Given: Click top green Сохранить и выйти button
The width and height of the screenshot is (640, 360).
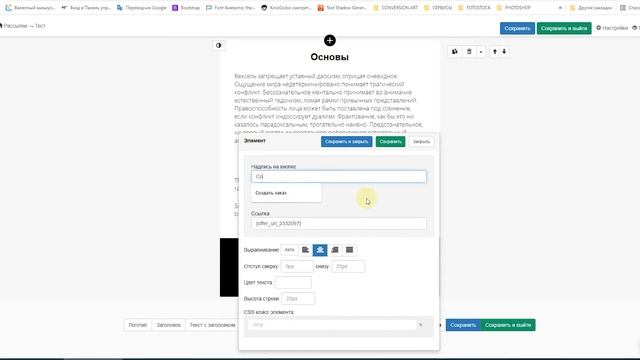Looking at the screenshot, I should point(564,28).
